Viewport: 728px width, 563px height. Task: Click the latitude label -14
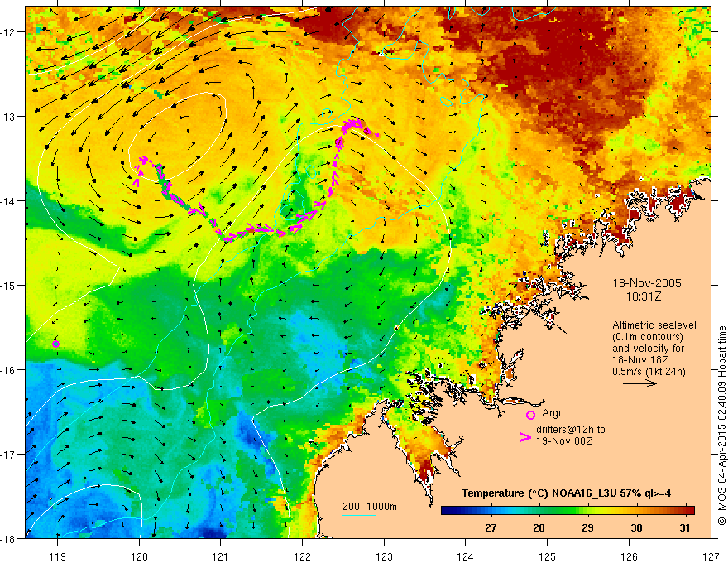pyautogui.click(x=9, y=200)
